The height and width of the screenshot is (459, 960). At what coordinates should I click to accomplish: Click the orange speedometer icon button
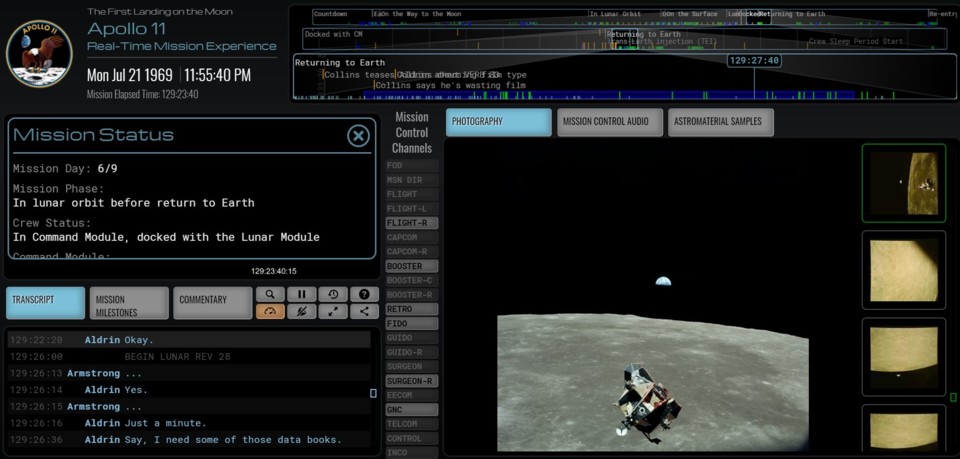pyautogui.click(x=270, y=312)
